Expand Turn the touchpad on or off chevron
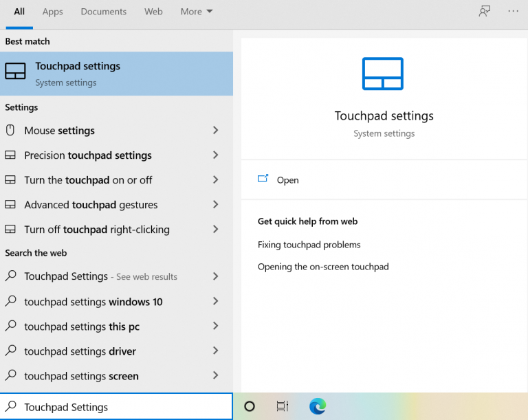Viewport: 528px width, 420px height. pos(215,179)
